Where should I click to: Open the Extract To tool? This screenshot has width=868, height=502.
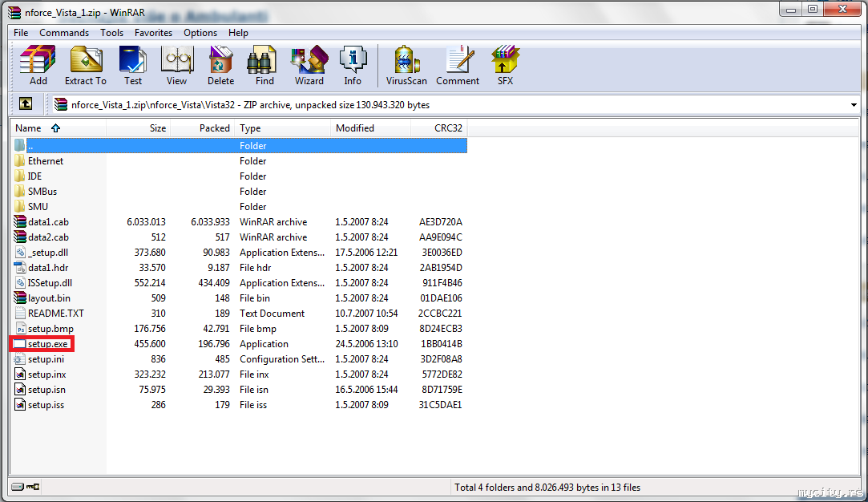coord(85,65)
